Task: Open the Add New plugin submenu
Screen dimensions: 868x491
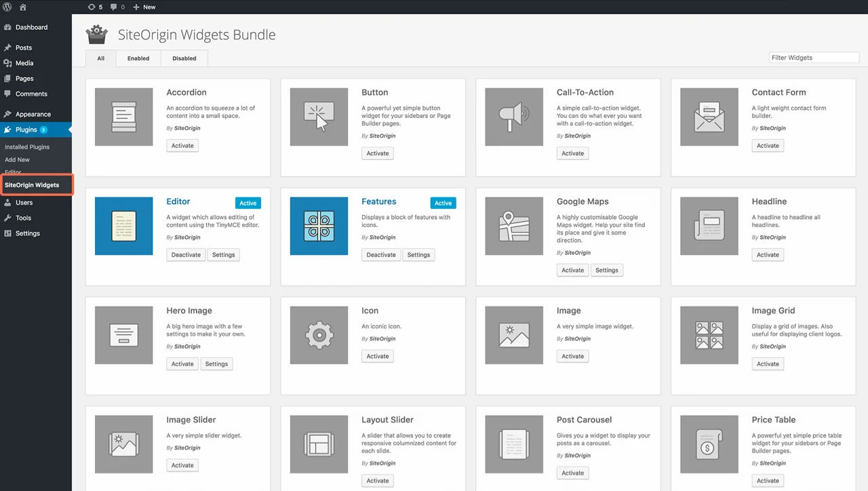Action: tap(18, 159)
